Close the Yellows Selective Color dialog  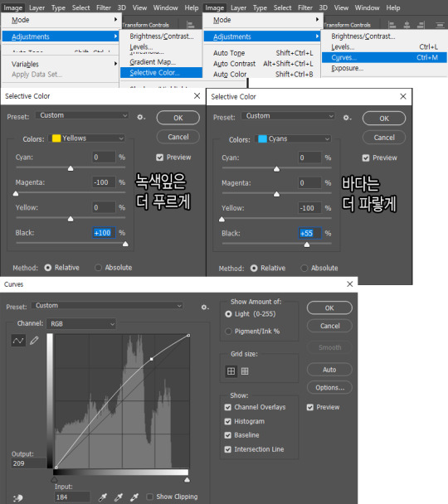(197, 96)
